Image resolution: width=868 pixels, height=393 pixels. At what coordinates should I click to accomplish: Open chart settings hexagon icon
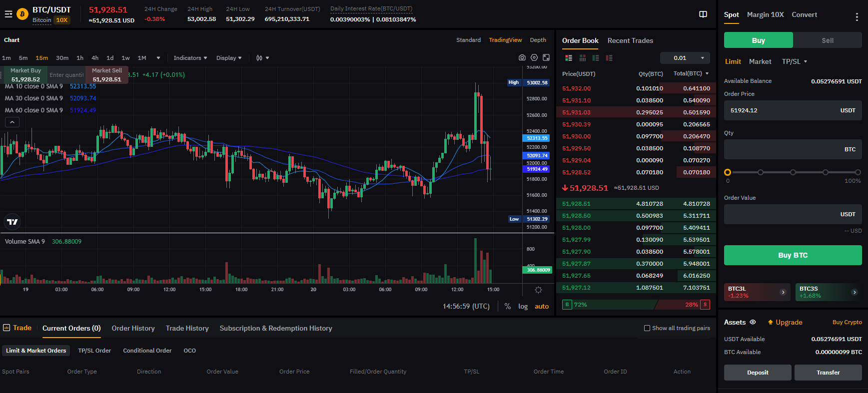click(534, 58)
